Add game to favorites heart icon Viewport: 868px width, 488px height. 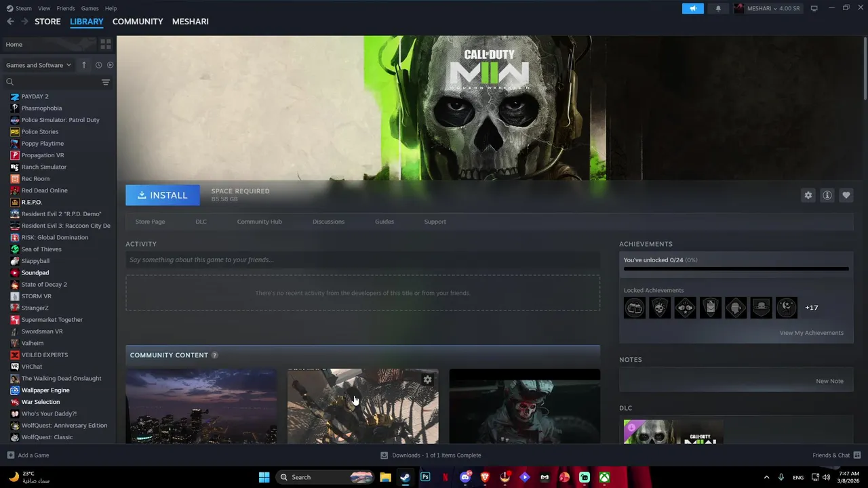[846, 195]
